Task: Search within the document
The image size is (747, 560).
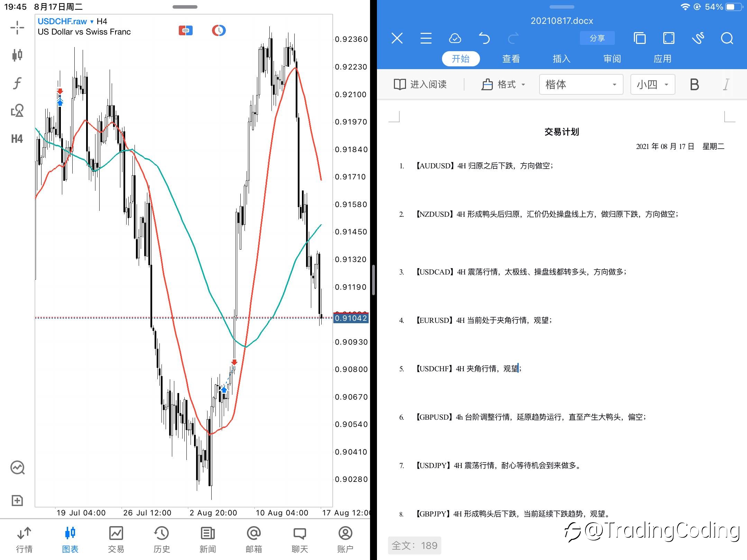Action: tap(727, 38)
